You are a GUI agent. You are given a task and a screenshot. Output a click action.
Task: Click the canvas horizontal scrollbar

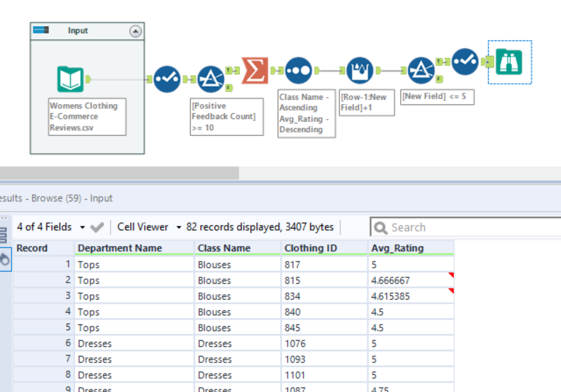click(119, 173)
